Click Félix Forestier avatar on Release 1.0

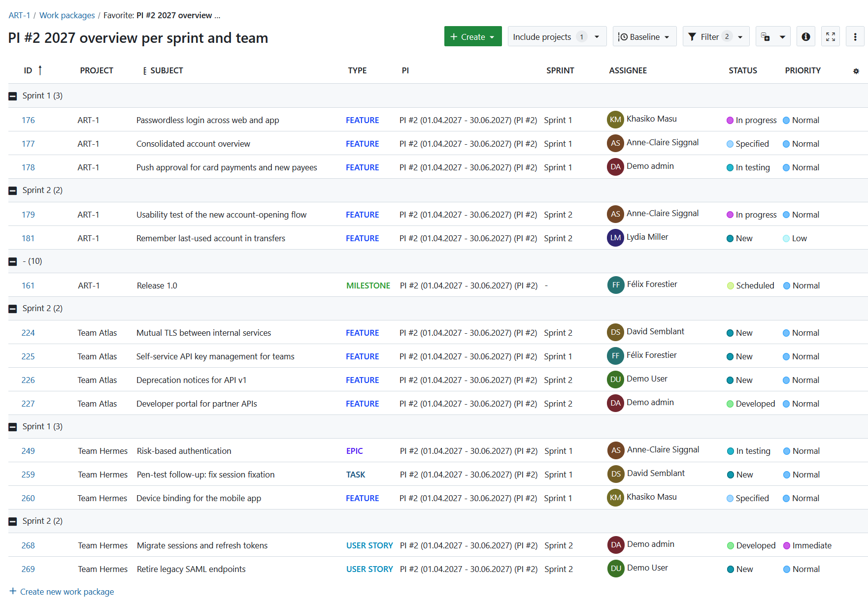616,285
